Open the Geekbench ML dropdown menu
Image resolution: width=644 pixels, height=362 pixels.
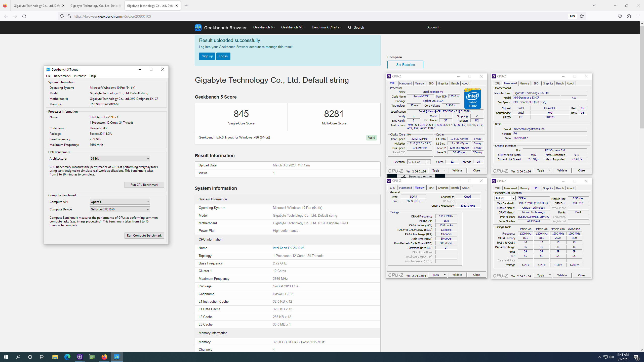point(293,27)
